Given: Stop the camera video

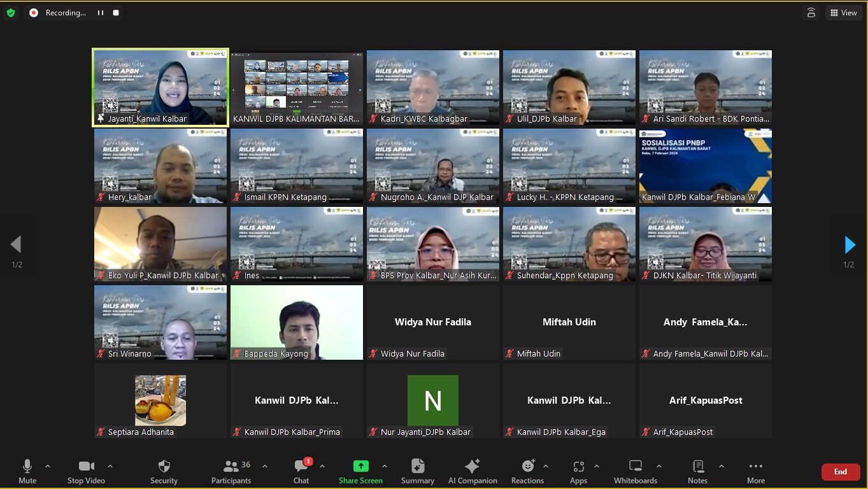Looking at the screenshot, I should [x=86, y=471].
